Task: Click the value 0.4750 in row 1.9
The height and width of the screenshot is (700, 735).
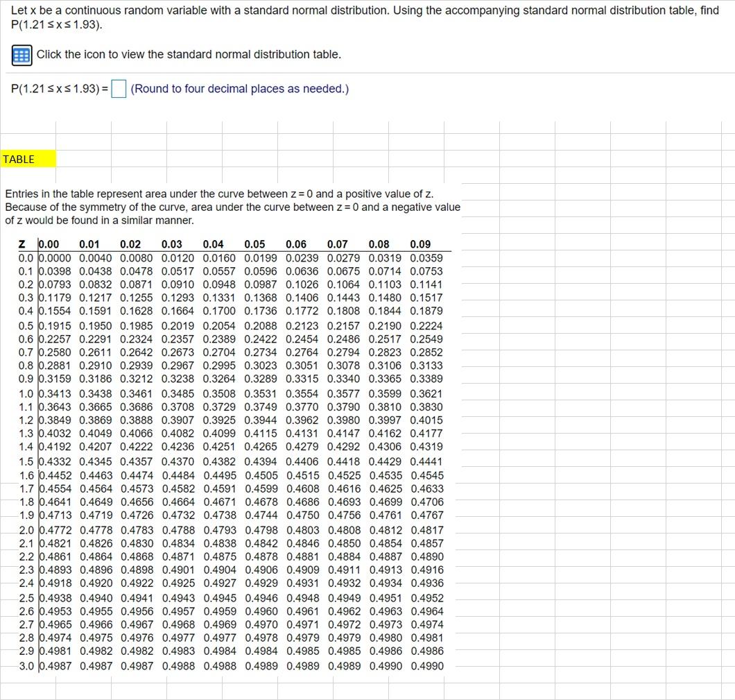Action: coord(303,515)
